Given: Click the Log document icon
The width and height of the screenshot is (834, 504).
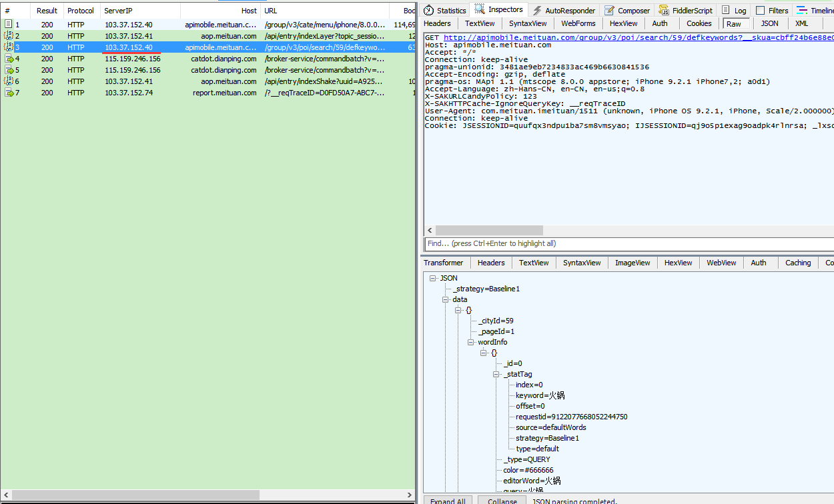Looking at the screenshot, I should (x=726, y=11).
